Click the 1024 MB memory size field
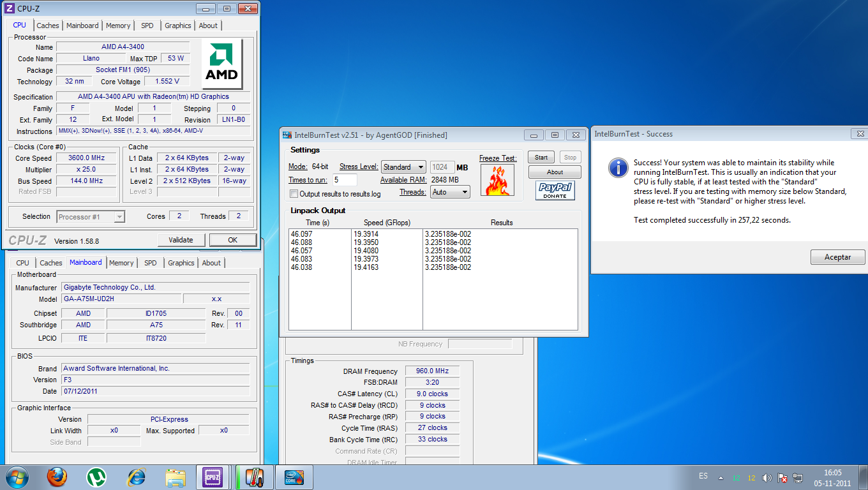This screenshot has height=490, width=868. (442, 167)
